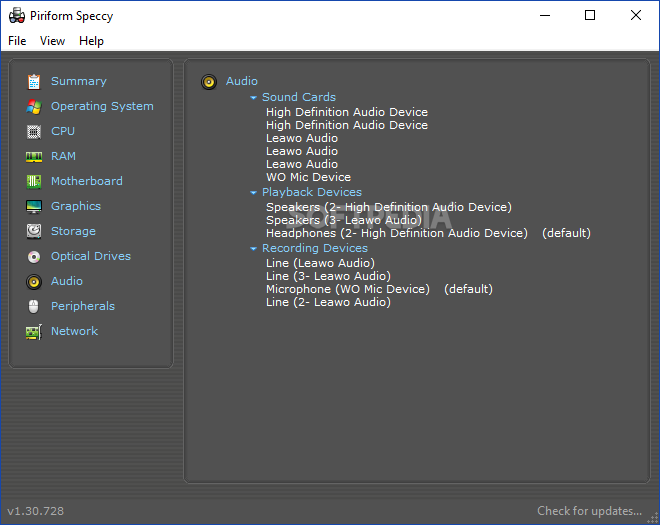Click the Summary clipboard icon

(34, 82)
